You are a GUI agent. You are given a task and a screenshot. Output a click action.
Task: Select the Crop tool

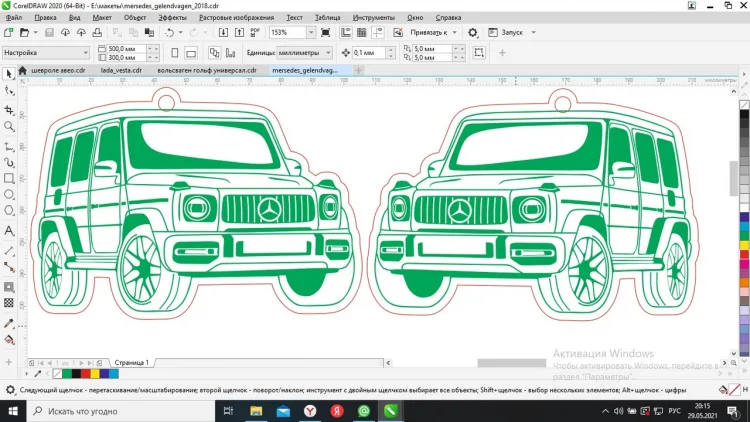click(x=9, y=110)
